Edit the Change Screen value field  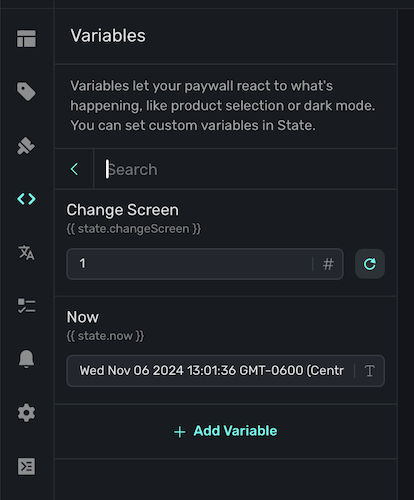(x=189, y=264)
